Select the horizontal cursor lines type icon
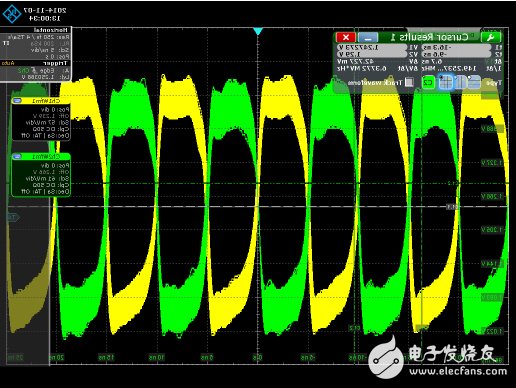This screenshot has height=388, width=516. [x=475, y=82]
